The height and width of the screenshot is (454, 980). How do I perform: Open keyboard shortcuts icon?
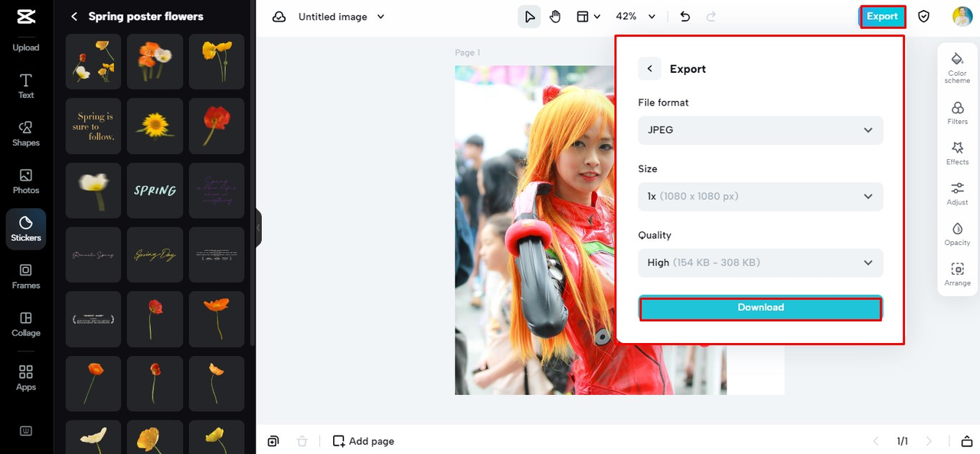25,430
